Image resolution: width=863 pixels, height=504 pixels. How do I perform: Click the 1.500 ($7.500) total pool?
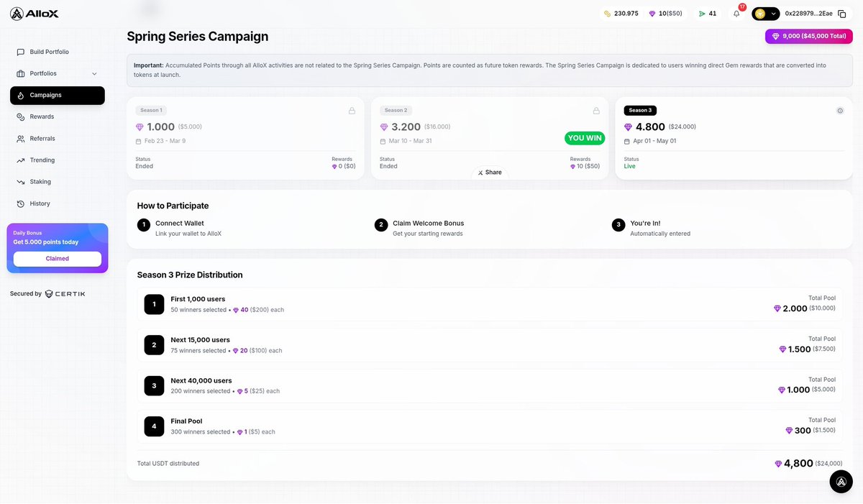(808, 349)
